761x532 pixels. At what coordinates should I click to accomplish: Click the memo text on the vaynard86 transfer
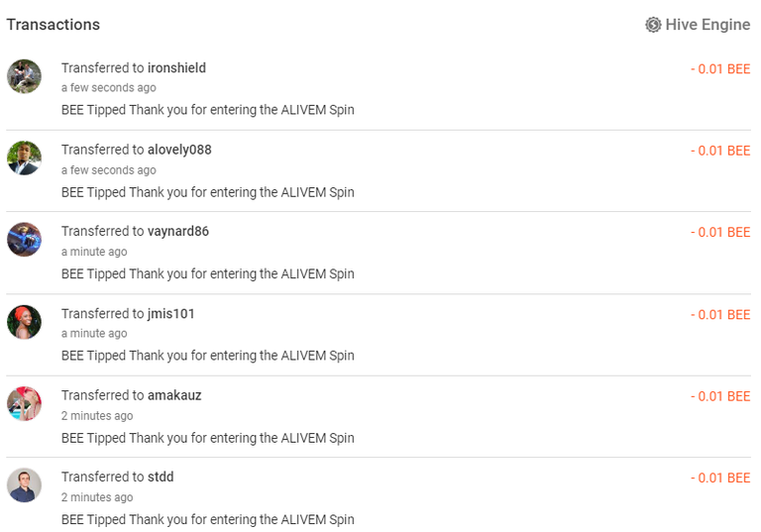[x=208, y=273]
